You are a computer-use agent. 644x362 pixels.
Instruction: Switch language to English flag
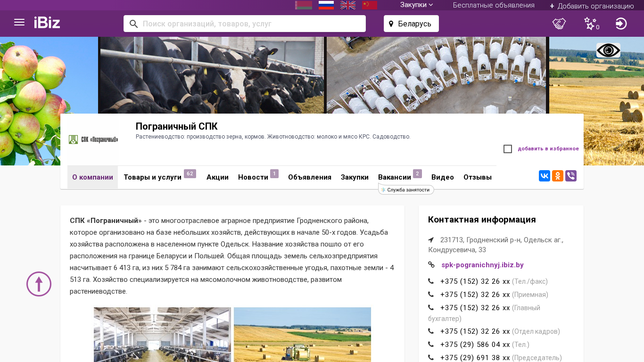348,5
